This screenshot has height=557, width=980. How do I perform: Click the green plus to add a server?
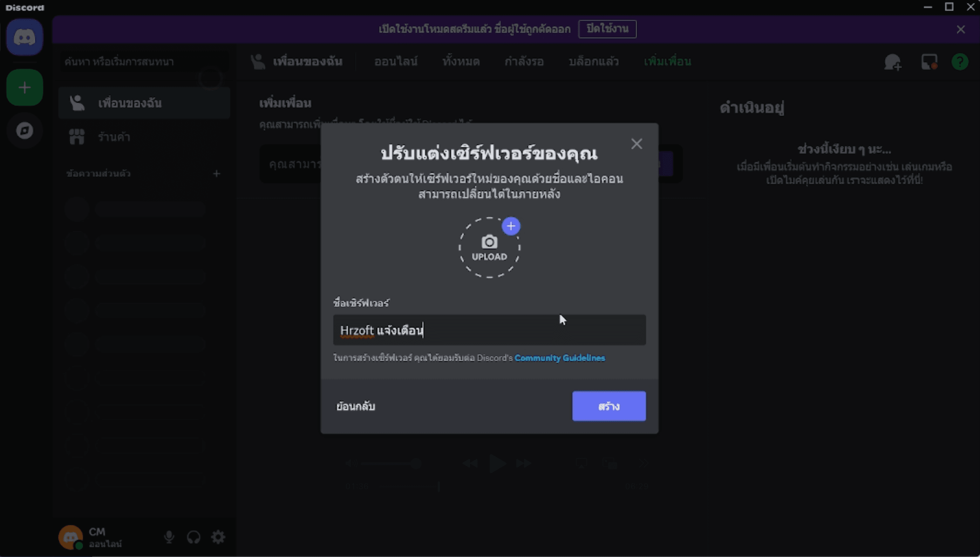pos(24,87)
